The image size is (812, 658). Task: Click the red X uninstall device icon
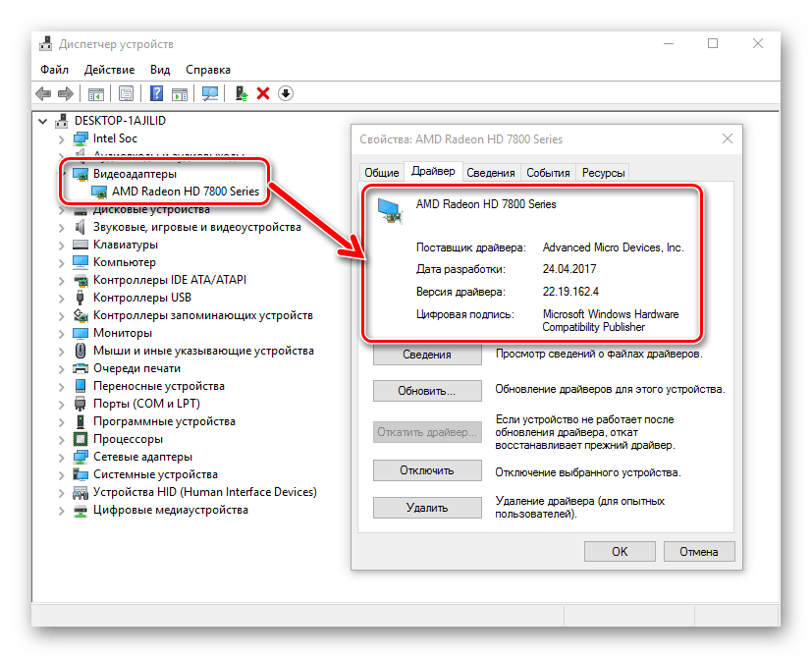point(263,93)
